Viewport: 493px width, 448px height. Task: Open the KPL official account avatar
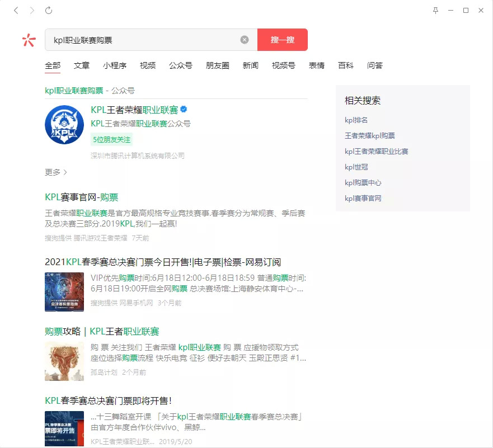tap(64, 124)
